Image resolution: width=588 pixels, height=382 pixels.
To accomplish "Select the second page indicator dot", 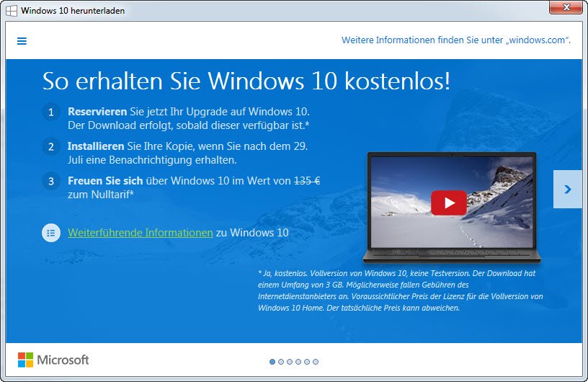I will tap(281, 362).
